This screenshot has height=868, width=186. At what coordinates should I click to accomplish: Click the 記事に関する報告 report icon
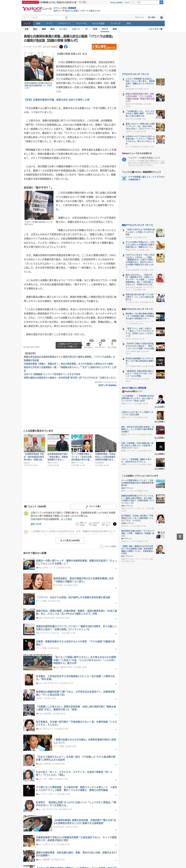(31, 347)
